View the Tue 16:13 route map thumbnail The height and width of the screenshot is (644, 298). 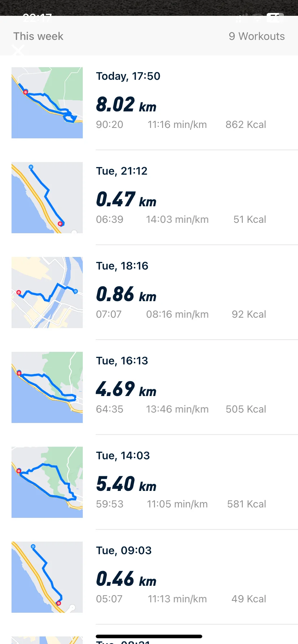[47, 387]
